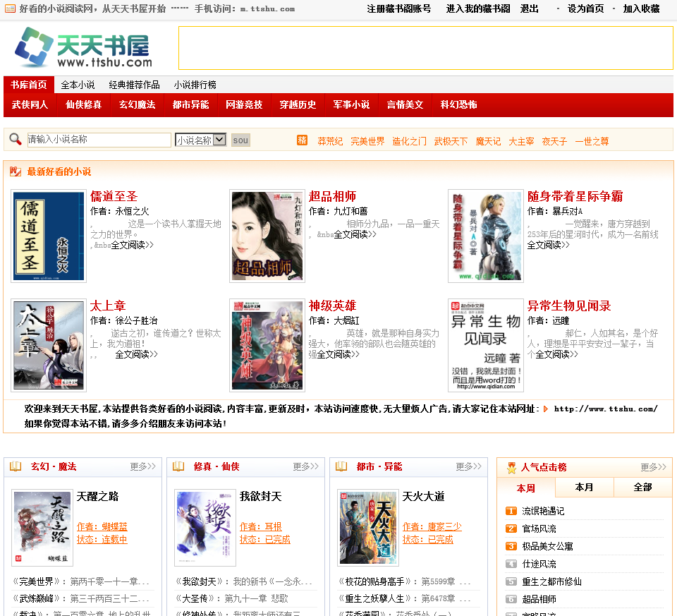Click rank number 3 badge for 极品美女公寓
This screenshot has width=677, height=616.
click(511, 546)
